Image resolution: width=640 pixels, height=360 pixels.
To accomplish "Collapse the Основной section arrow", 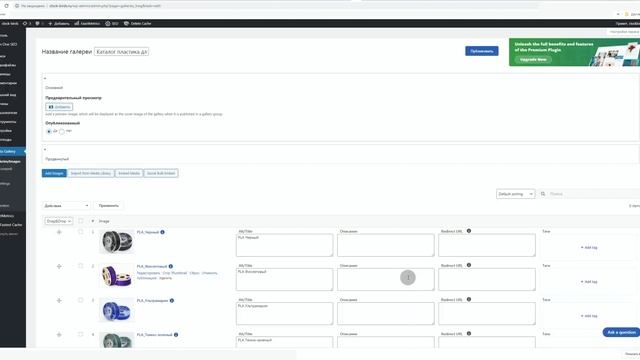I will (45, 78).
